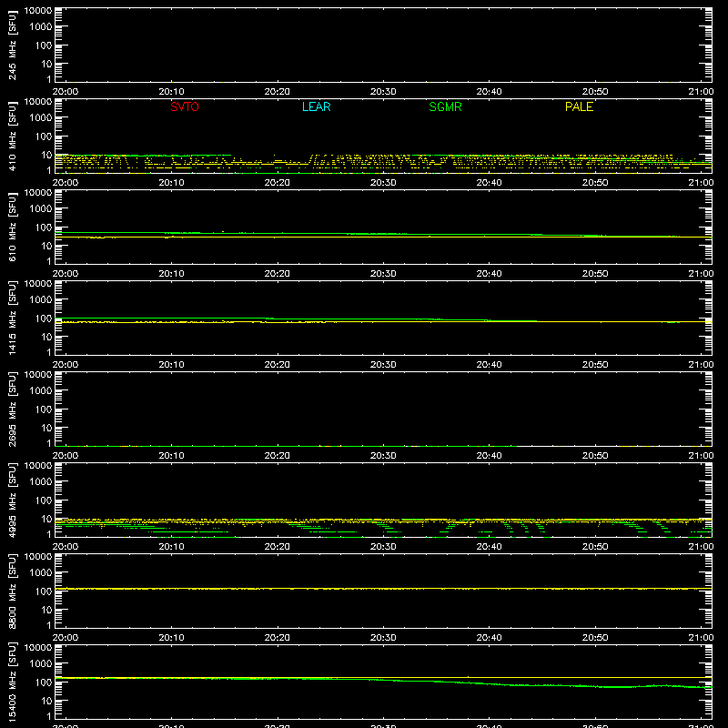728x728 pixels.
Task: Click the 20:00 time label under 1415 MHz panel
Action: point(66,365)
